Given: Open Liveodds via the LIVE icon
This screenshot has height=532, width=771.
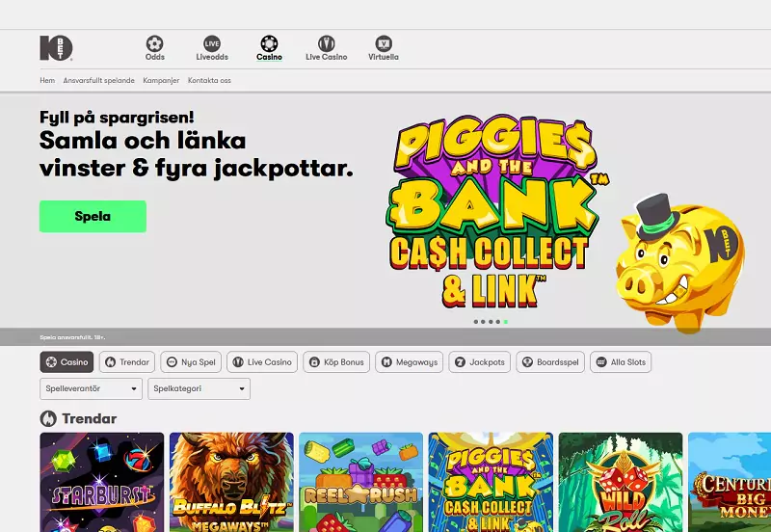Looking at the screenshot, I should 212,43.
